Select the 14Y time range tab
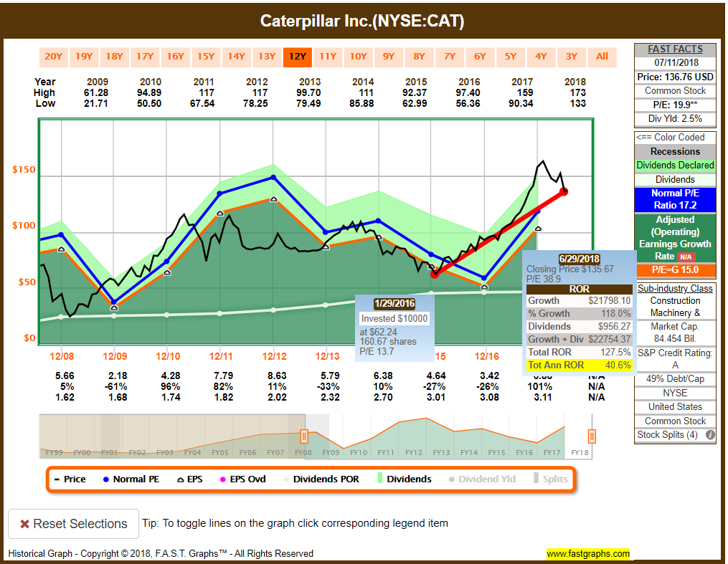The width and height of the screenshot is (728, 564). tap(236, 57)
